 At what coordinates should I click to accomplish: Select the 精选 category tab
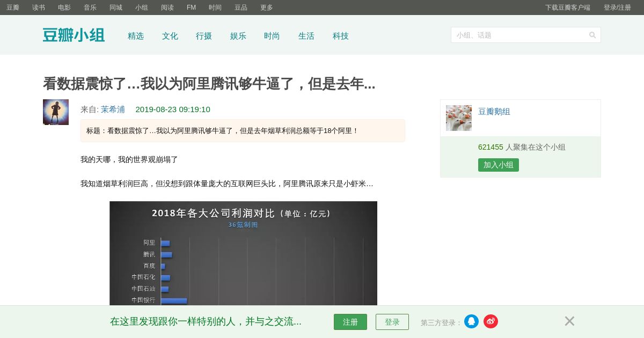(136, 36)
